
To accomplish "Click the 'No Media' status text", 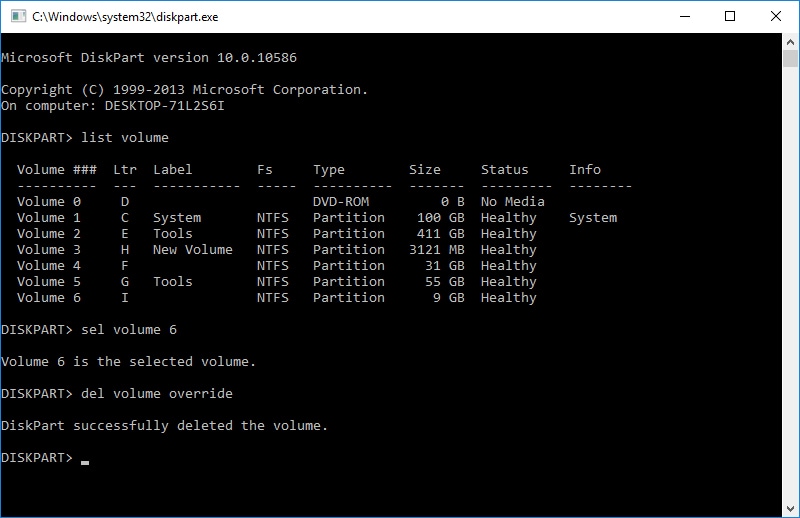I will tap(513, 202).
